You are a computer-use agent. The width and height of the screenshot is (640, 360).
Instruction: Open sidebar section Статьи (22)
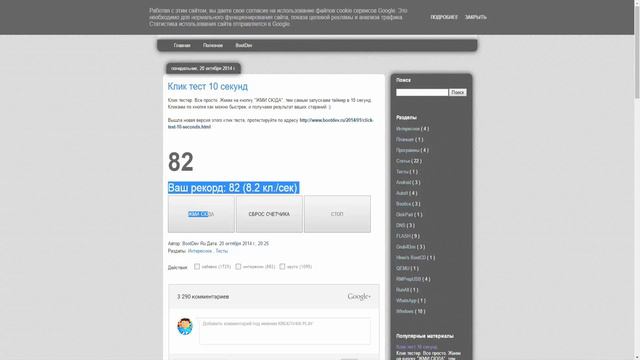[x=403, y=161]
